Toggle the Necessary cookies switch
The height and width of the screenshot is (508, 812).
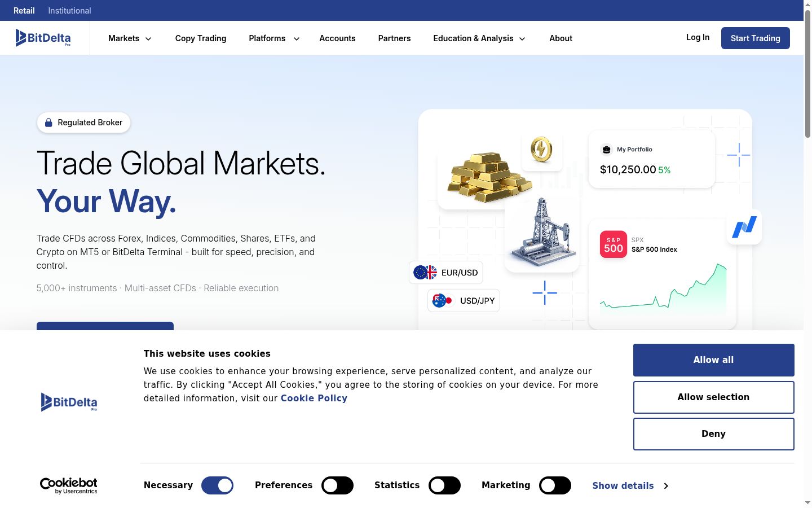click(217, 485)
